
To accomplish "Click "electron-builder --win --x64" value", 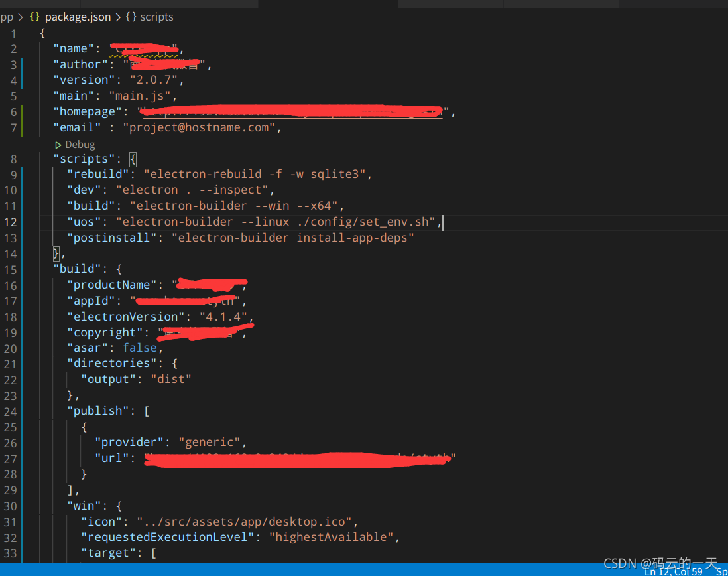I will tap(233, 206).
